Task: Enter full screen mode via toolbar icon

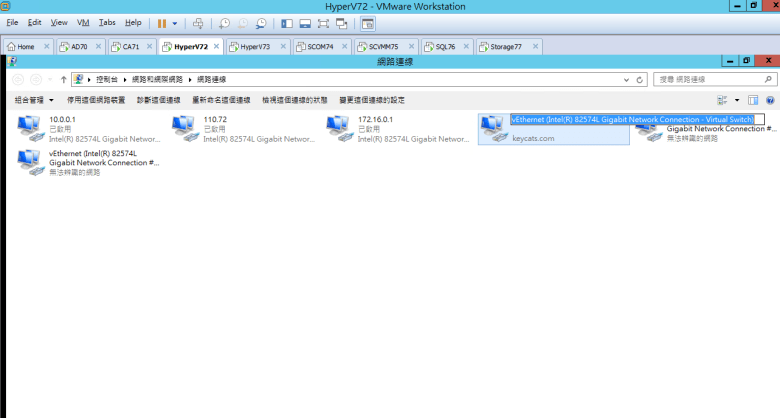Action: 323,23
